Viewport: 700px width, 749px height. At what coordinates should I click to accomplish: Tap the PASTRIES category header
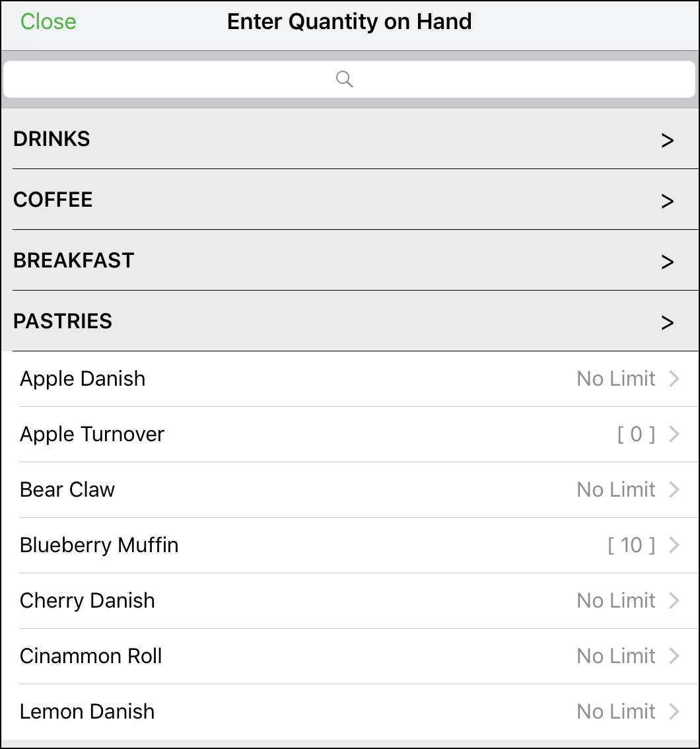pyautogui.click(x=351, y=321)
